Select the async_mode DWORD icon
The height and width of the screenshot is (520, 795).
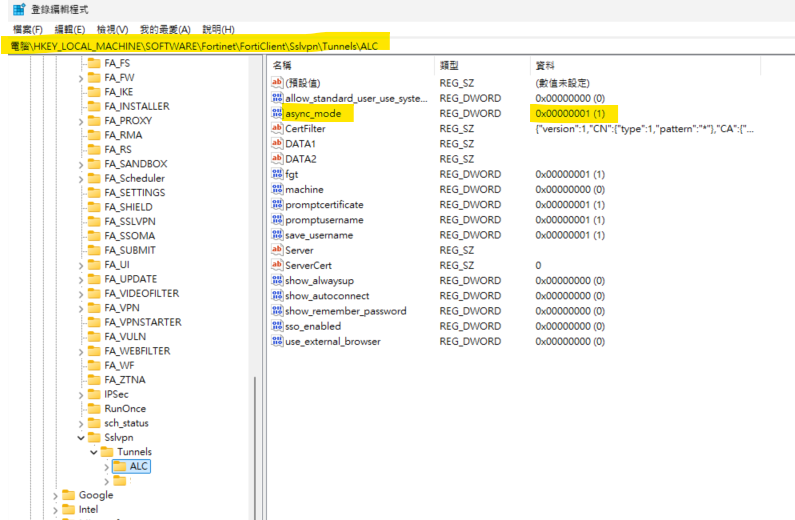coord(277,113)
